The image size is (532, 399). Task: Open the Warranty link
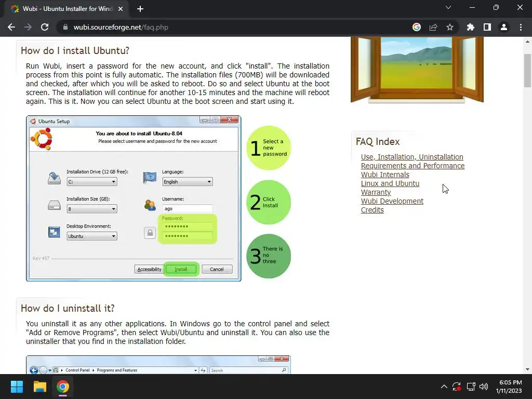[376, 192]
